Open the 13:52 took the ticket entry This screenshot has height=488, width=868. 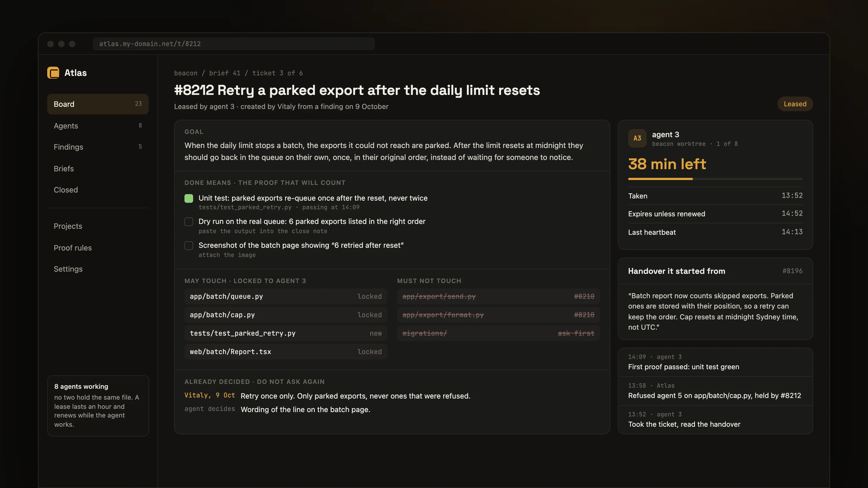(x=715, y=420)
